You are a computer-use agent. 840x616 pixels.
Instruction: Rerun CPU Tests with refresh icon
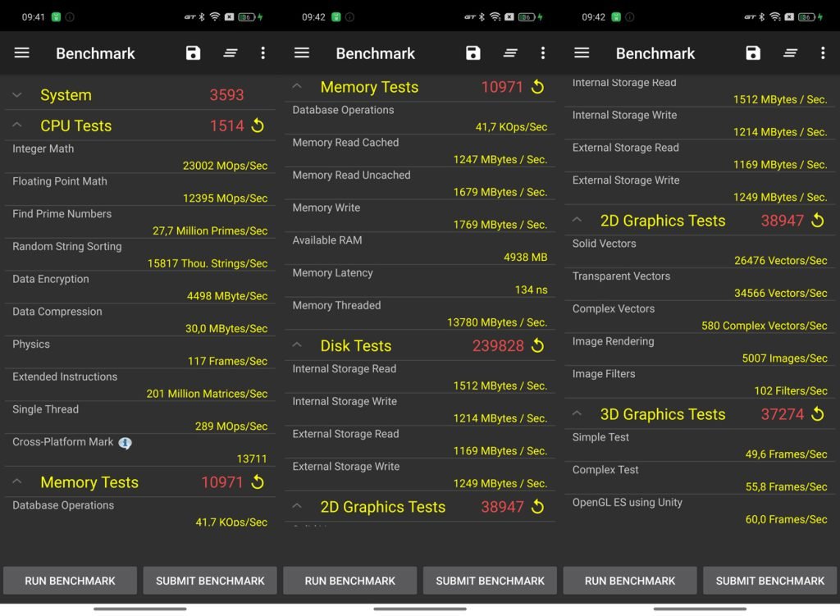(258, 125)
